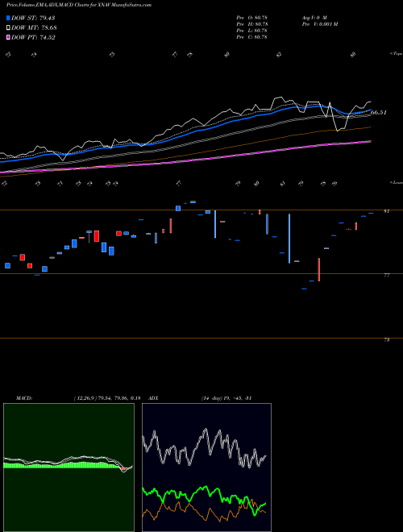
Task: Click the MACD panel title
Action: (23, 398)
